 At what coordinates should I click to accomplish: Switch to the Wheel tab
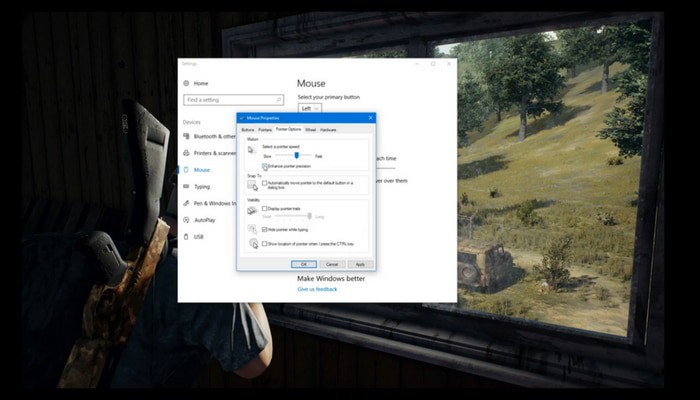[x=310, y=130]
